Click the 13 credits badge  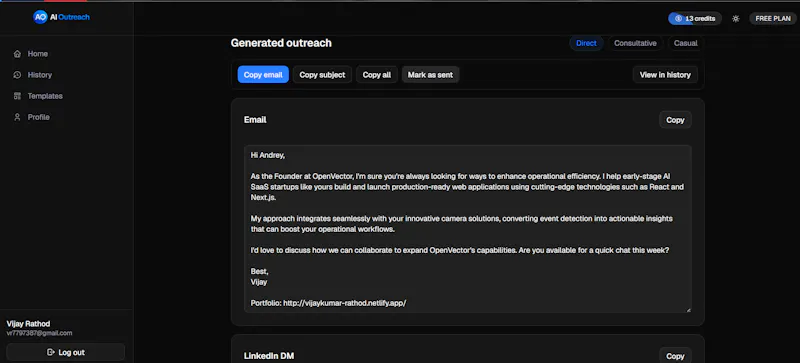click(695, 18)
